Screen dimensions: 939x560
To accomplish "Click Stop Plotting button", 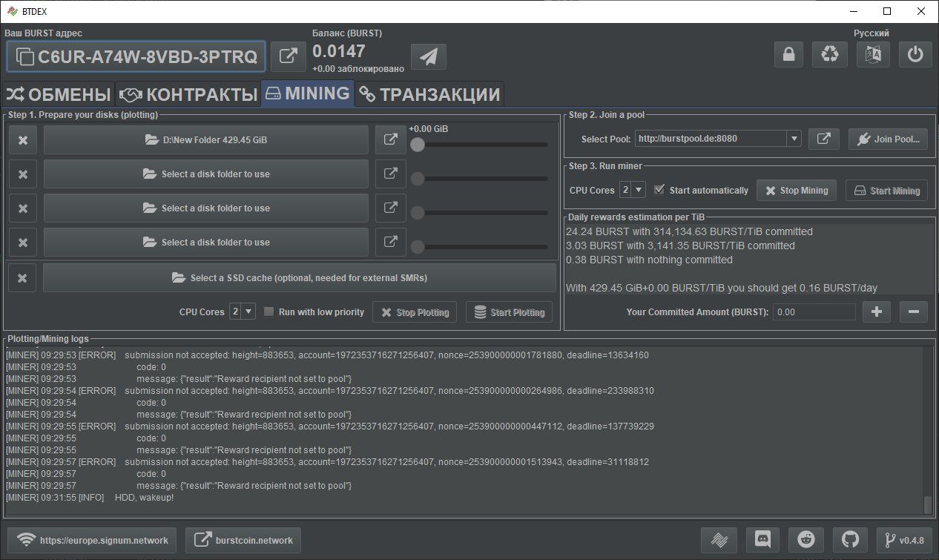I will pos(415,312).
